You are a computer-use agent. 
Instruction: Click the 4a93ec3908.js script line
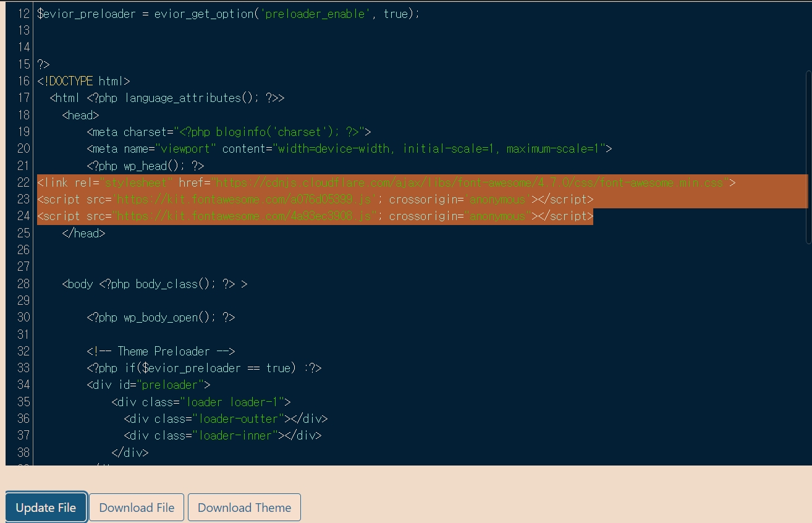pos(315,216)
